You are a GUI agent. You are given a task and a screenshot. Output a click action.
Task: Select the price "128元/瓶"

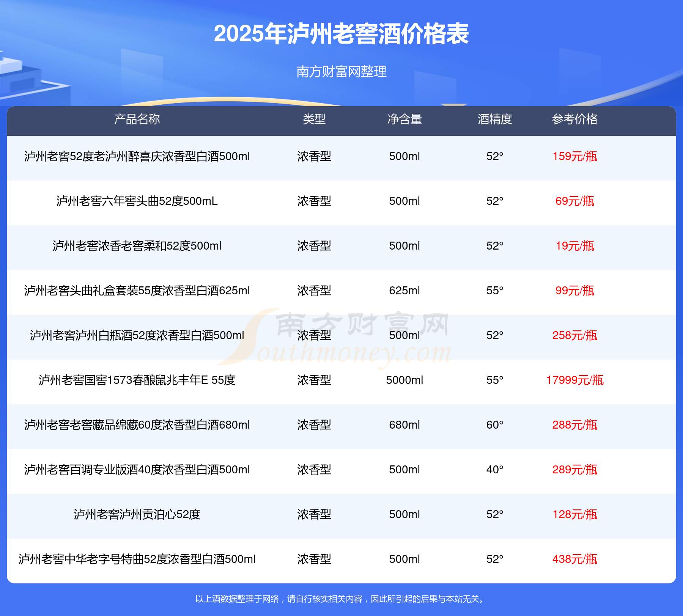(575, 514)
